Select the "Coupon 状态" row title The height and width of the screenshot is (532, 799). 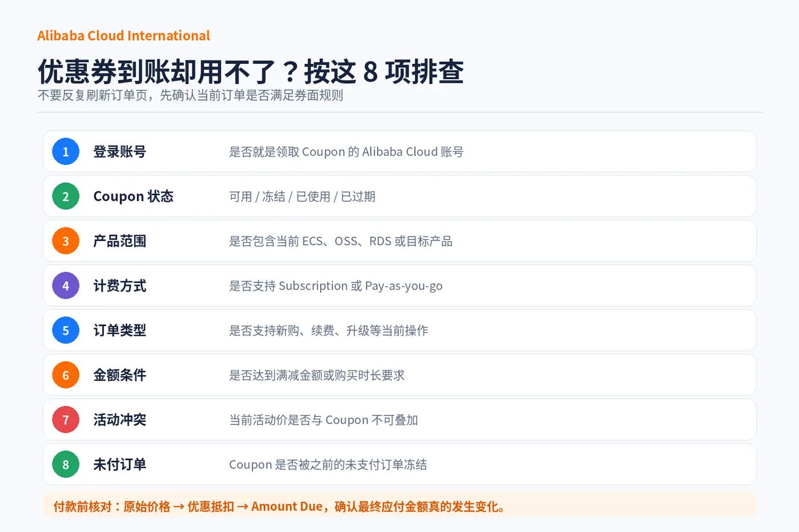point(134,196)
